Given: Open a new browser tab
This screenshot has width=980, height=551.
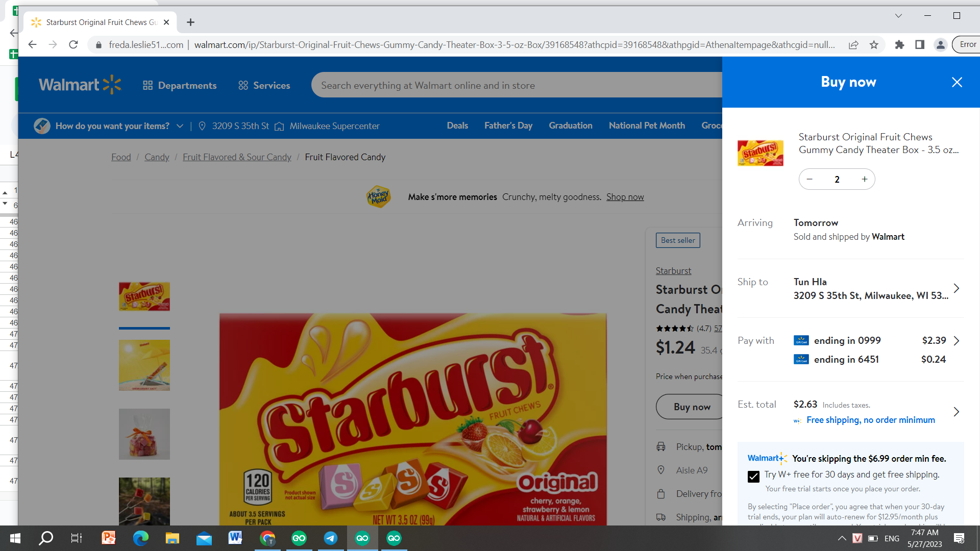Looking at the screenshot, I should click(190, 22).
